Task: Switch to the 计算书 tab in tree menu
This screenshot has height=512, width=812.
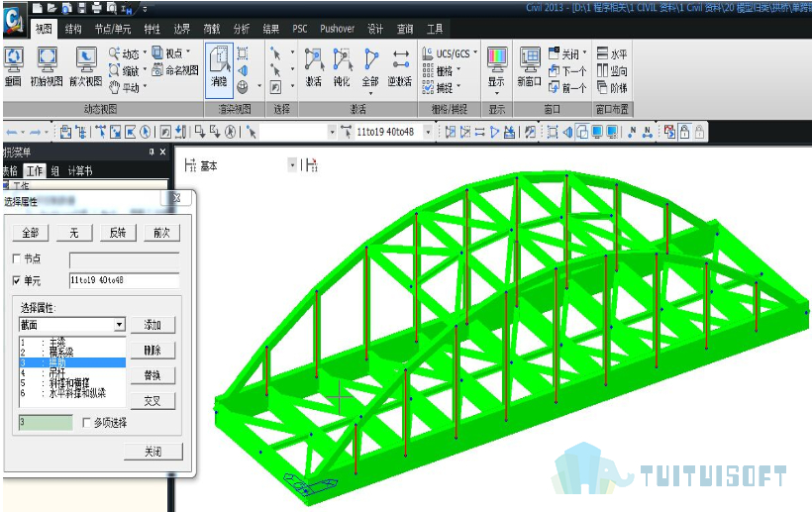Action: click(80, 171)
